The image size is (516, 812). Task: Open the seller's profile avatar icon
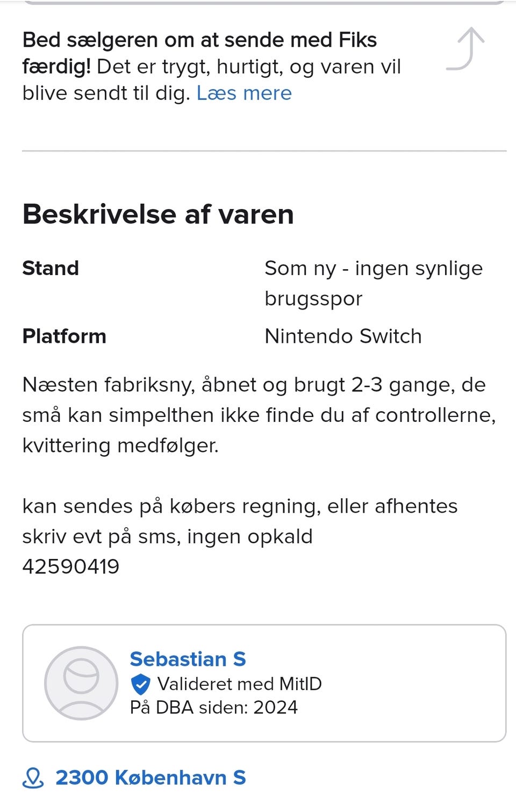pyautogui.click(x=81, y=683)
